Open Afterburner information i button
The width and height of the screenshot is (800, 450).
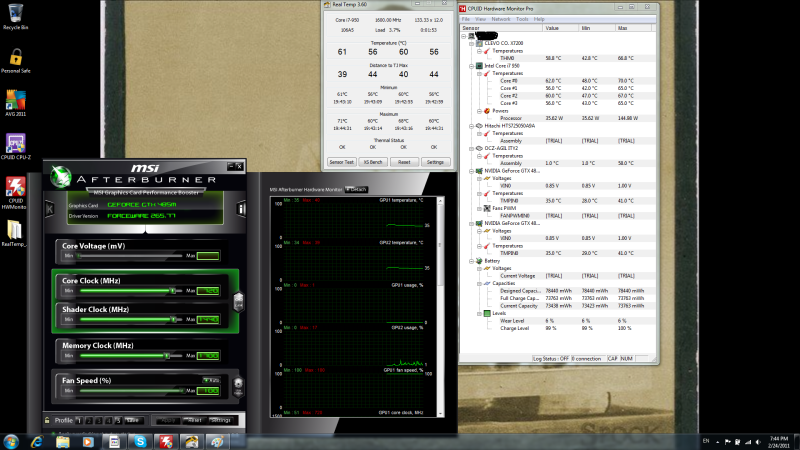tap(241, 209)
